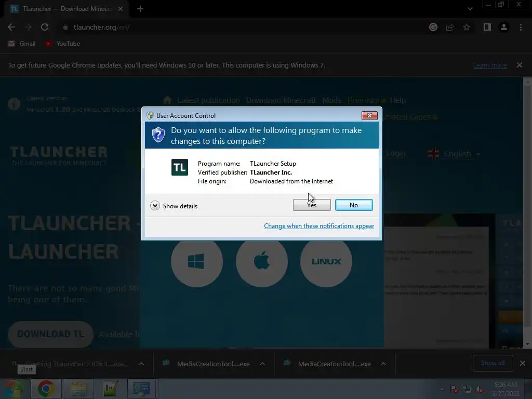Click Learn more in update notice
This screenshot has height=399, width=532.
tap(490, 65)
